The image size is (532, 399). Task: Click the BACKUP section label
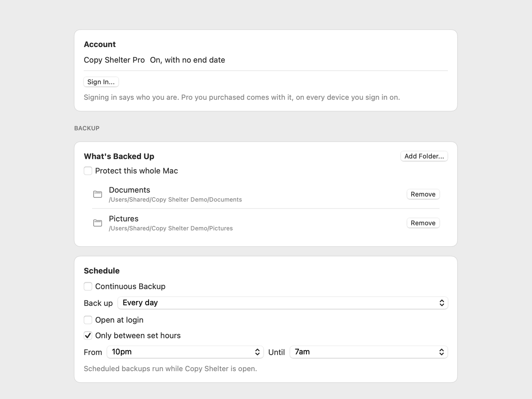[87, 128]
